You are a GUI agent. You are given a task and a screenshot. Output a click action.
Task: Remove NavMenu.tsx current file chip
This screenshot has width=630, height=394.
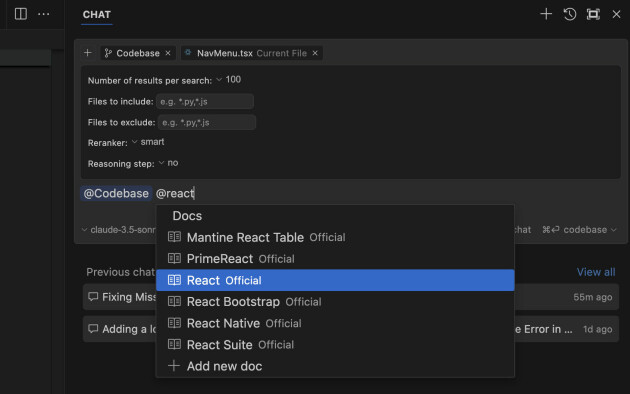tap(315, 53)
